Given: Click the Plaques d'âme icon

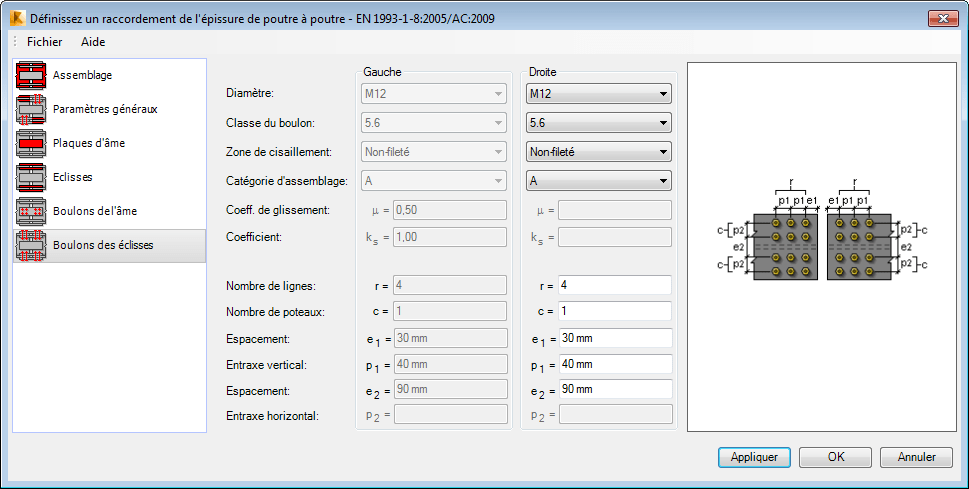Looking at the screenshot, I should pyautogui.click(x=32, y=143).
